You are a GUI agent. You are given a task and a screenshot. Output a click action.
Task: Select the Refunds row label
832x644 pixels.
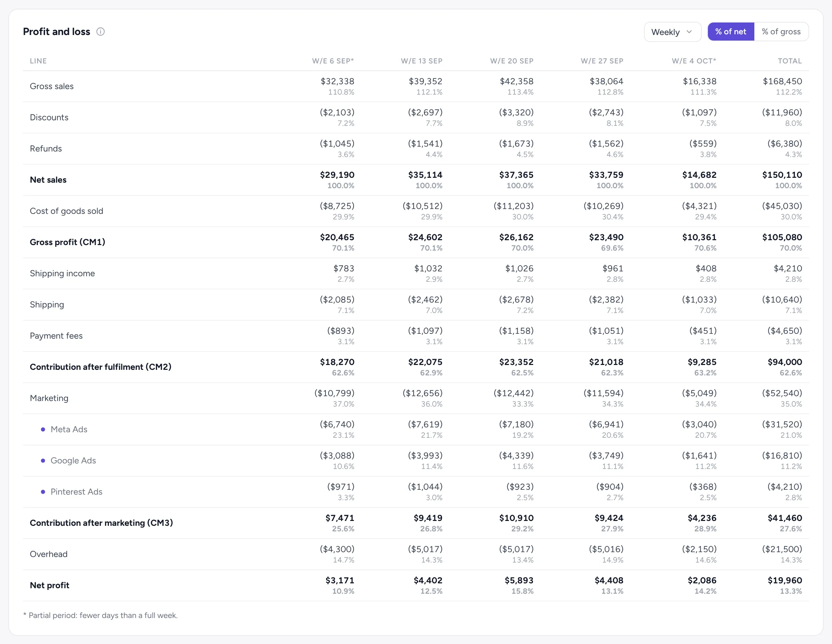[46, 149]
